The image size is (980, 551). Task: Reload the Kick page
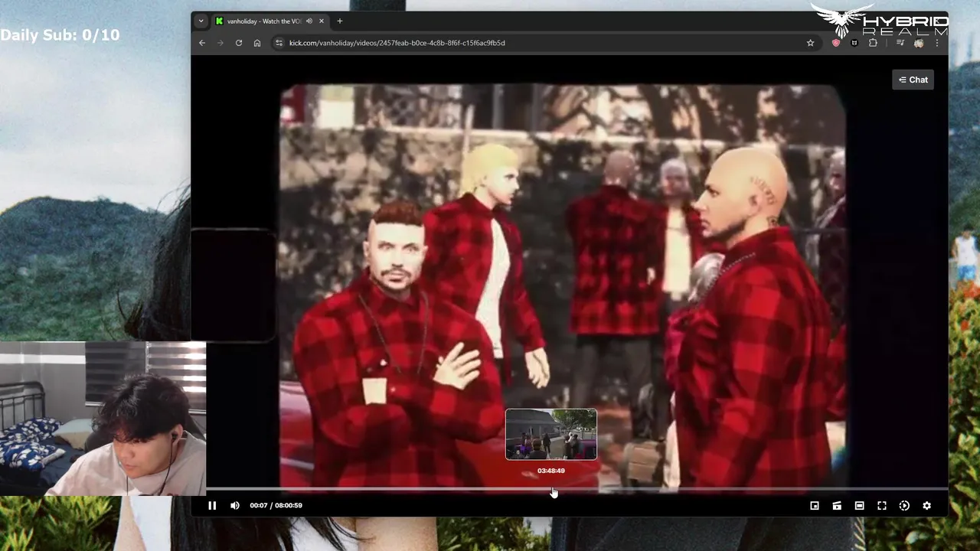coord(239,43)
